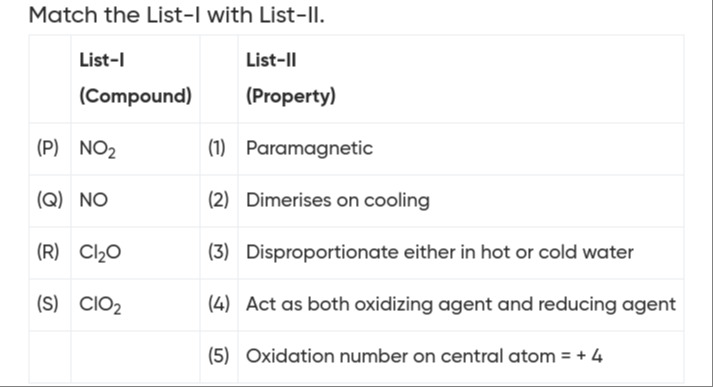Click the (Property) subheading text
Viewport: 713px width, 387px height.
click(x=291, y=96)
